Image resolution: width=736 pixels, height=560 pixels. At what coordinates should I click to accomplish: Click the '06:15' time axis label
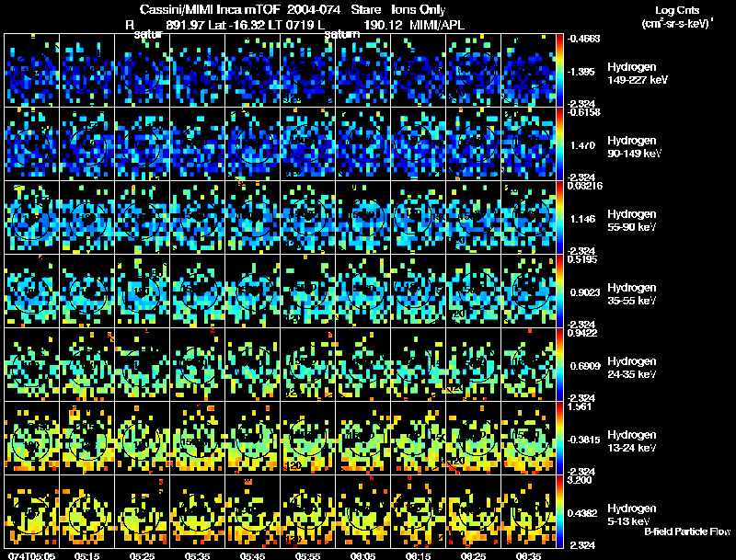(x=419, y=556)
